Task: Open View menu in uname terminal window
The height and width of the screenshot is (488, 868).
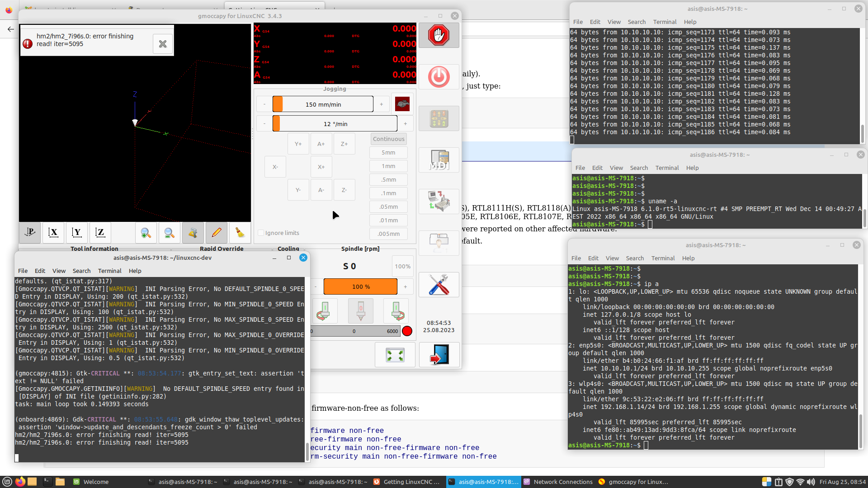Action: click(616, 168)
